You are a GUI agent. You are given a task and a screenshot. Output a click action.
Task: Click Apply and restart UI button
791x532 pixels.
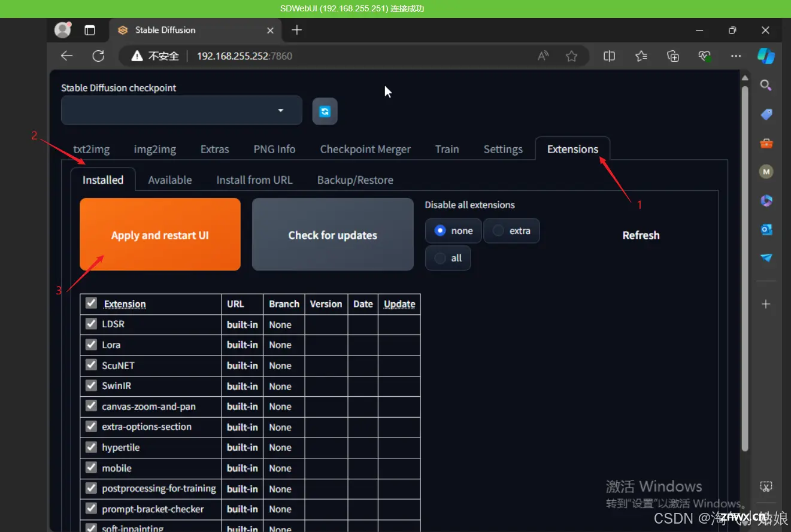point(160,235)
